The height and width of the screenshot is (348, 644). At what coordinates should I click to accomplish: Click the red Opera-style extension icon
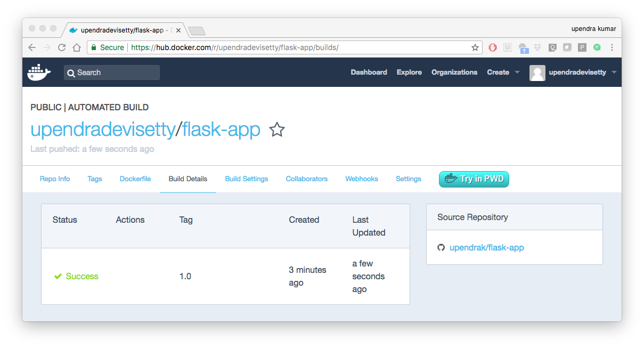[493, 47]
